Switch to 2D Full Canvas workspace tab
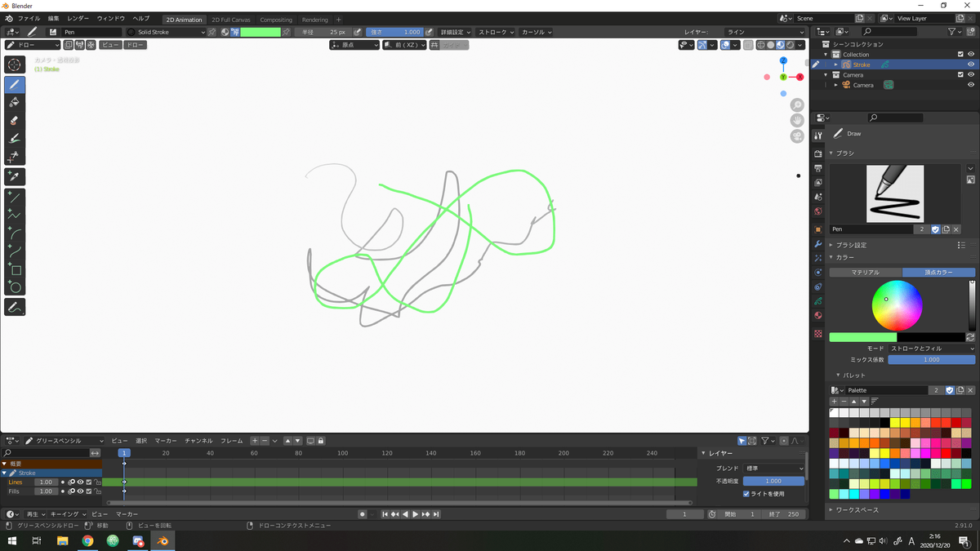980x551 pixels. (x=231, y=20)
